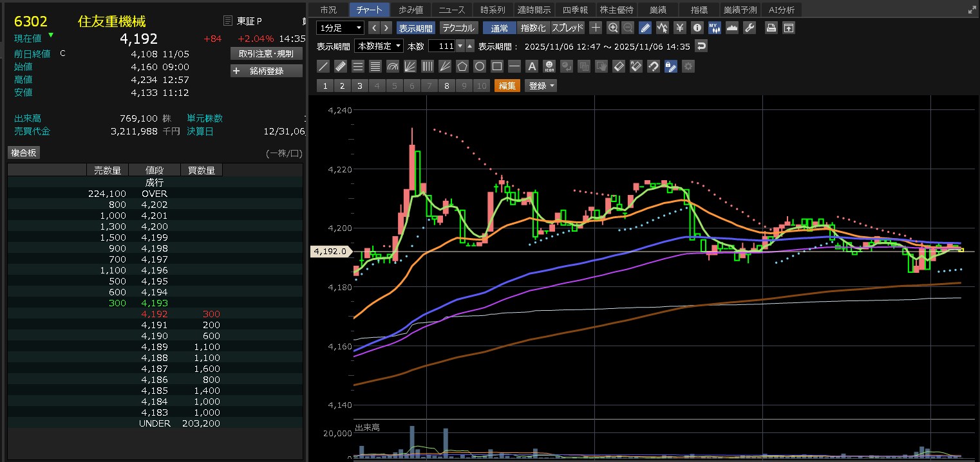Open the 1分足 timeframe dropdown
Viewport: 980px width, 462px height.
tap(340, 28)
